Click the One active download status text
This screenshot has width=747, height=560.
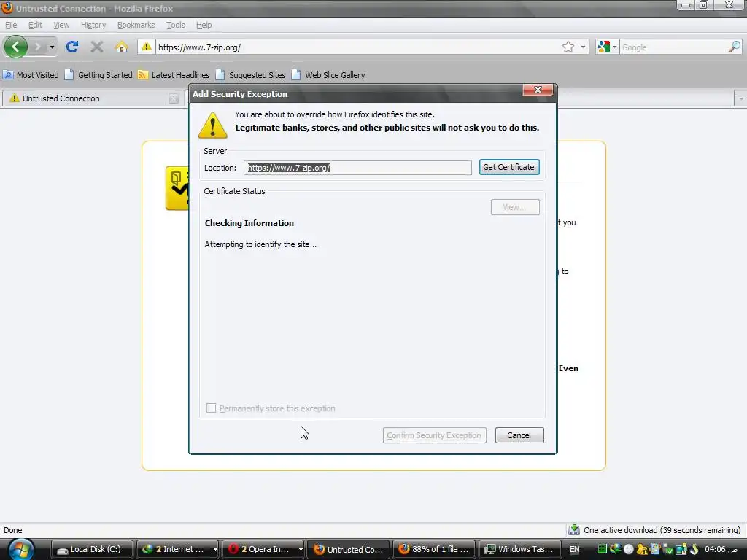(x=662, y=530)
